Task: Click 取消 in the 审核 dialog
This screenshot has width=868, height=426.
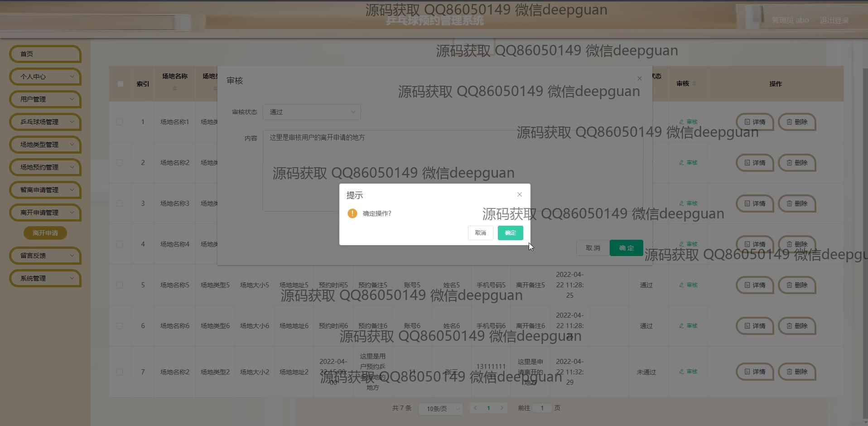Action: pyautogui.click(x=593, y=248)
